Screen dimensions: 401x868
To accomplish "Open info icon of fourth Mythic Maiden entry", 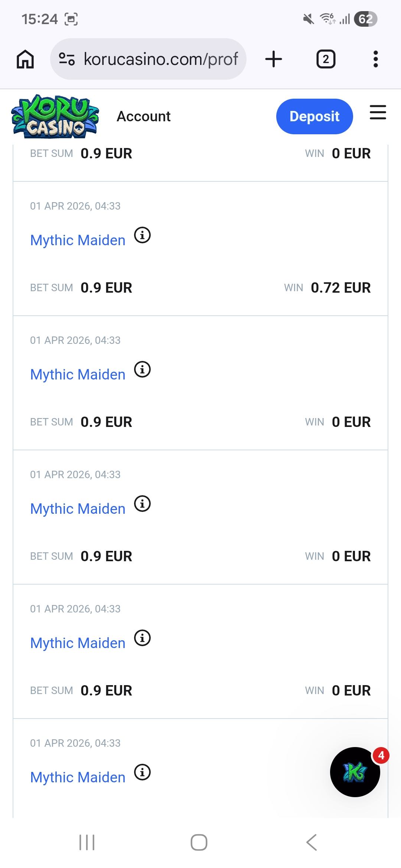I will (142, 638).
